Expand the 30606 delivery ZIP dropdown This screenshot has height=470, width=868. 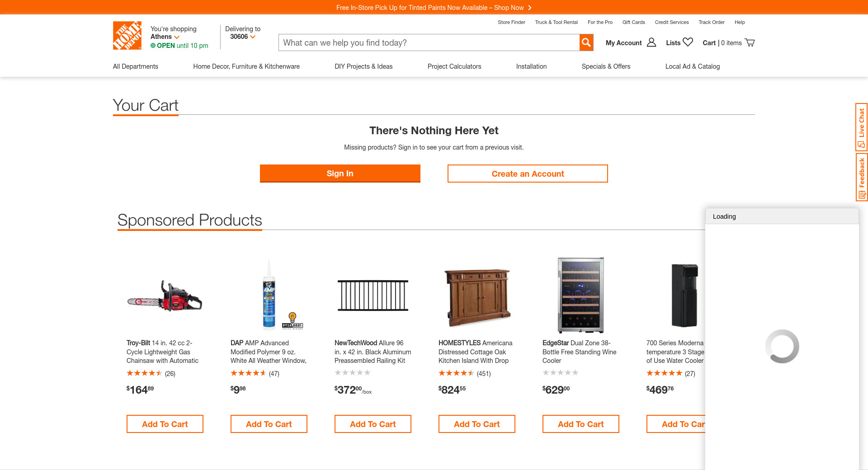point(253,37)
